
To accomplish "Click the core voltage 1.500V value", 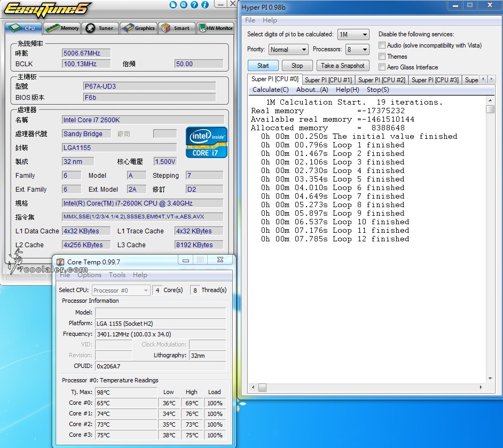I will 165,161.
